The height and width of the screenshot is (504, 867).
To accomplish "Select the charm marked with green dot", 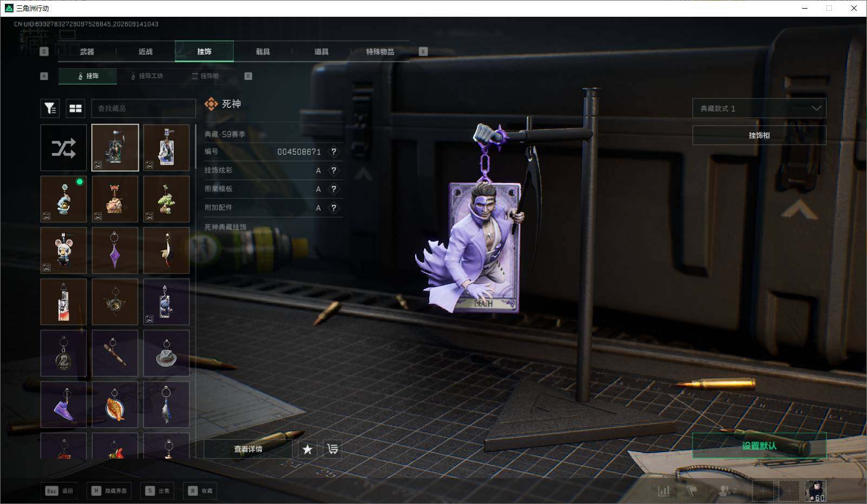I will coord(63,199).
